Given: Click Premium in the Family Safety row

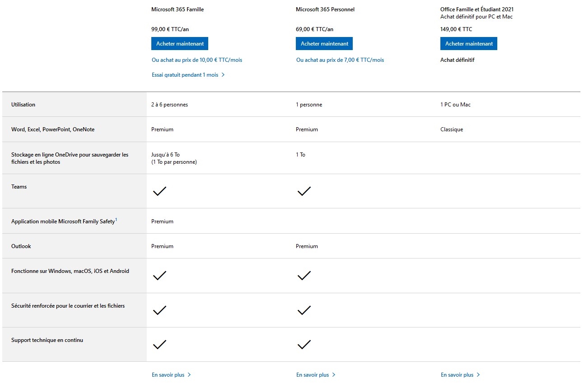Looking at the screenshot, I should pos(162,221).
